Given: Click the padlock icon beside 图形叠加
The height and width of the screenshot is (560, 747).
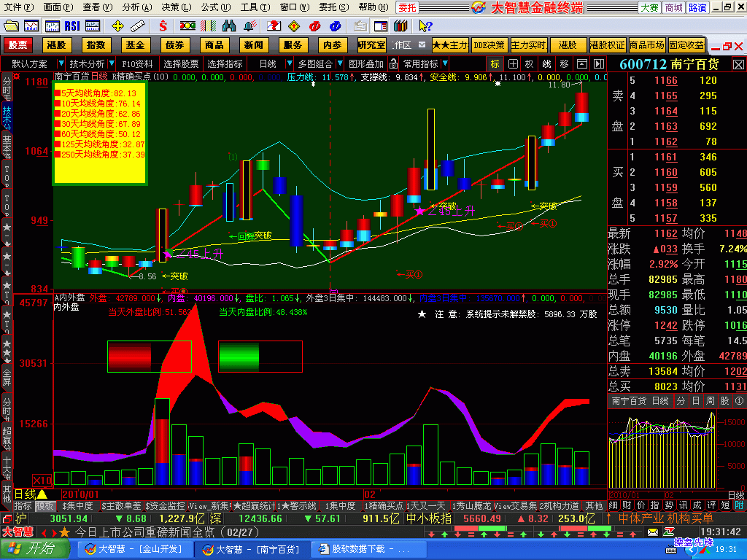Looking at the screenshot, I should pos(393,63).
